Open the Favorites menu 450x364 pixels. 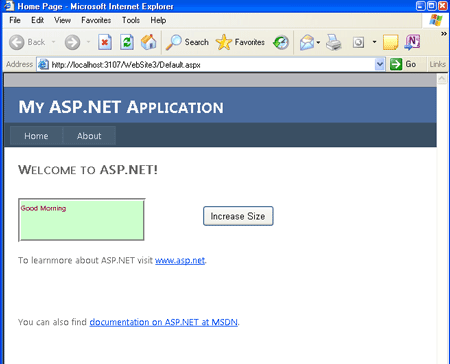(96, 20)
